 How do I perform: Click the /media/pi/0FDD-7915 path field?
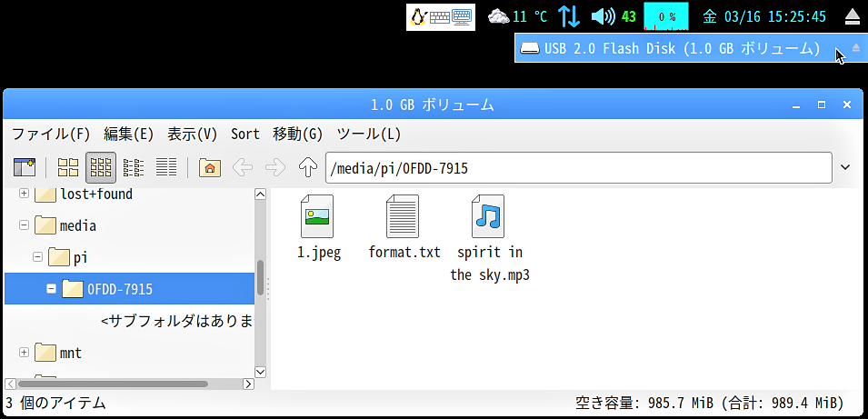(x=578, y=168)
